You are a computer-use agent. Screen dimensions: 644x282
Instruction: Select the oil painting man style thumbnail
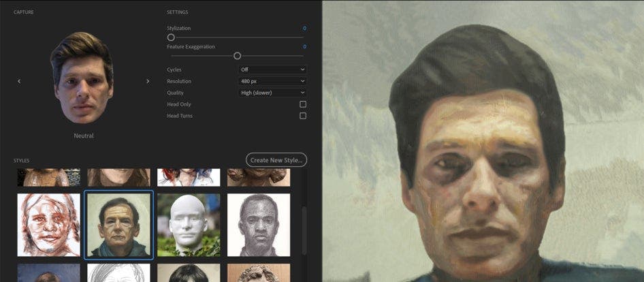coord(118,225)
